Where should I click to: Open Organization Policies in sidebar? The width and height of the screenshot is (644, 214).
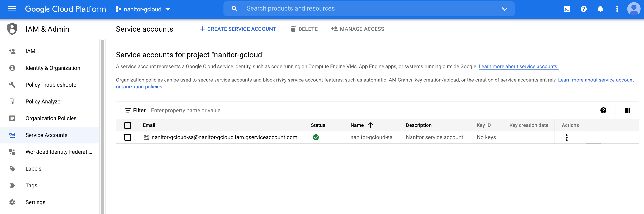tap(51, 119)
